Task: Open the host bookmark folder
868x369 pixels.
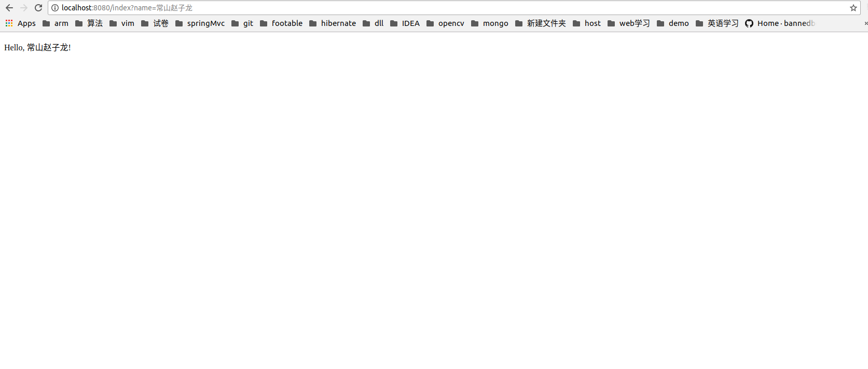Action: (x=587, y=23)
